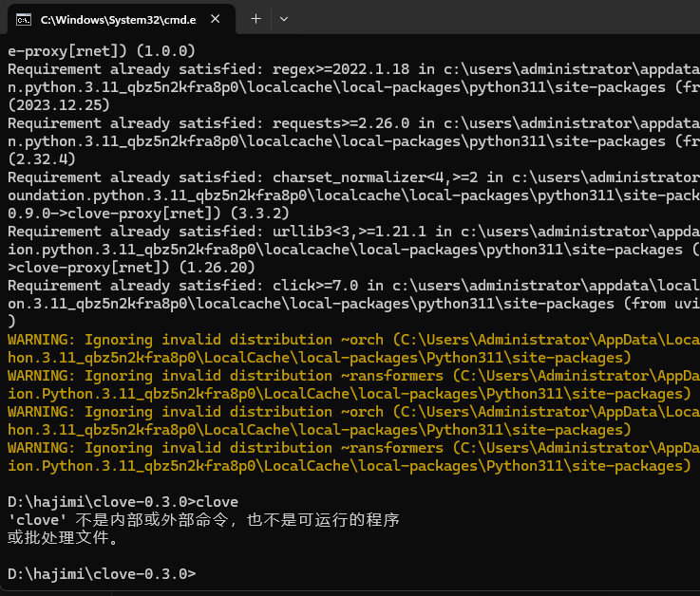
Task: Click the '(2023.12.25)' version text
Action: point(56,105)
